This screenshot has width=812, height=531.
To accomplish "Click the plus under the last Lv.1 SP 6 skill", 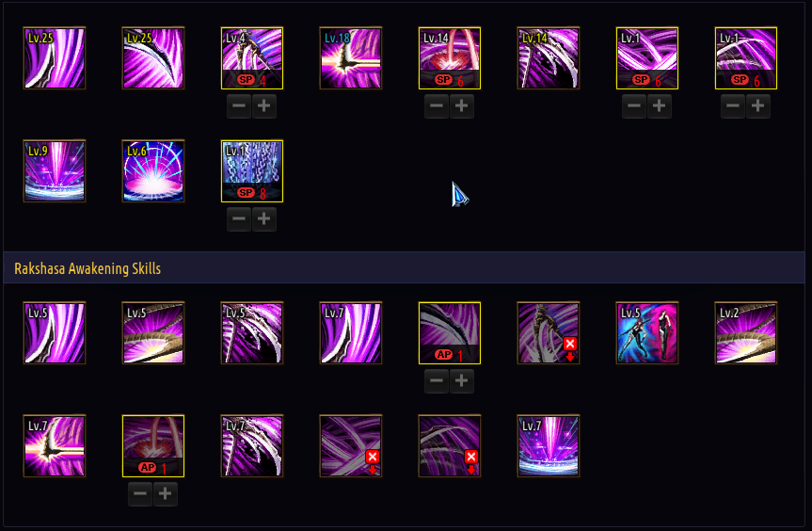I will tap(758, 106).
